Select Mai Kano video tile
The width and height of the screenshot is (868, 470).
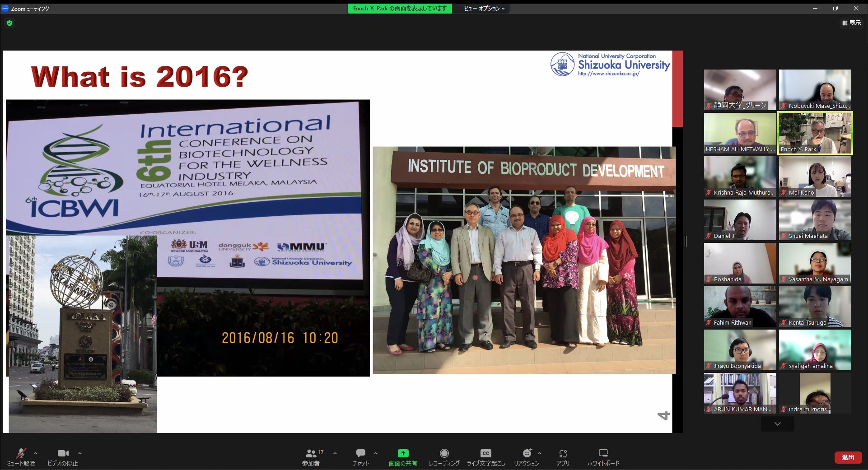815,176
